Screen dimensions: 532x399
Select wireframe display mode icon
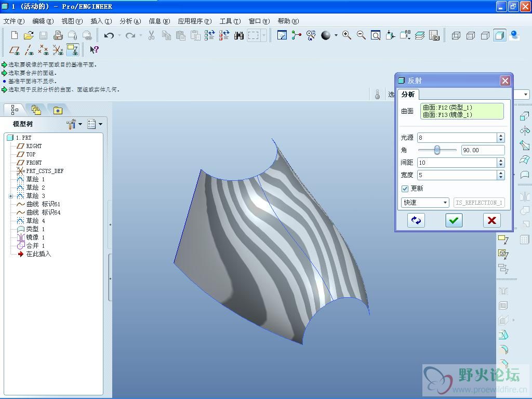point(456,35)
